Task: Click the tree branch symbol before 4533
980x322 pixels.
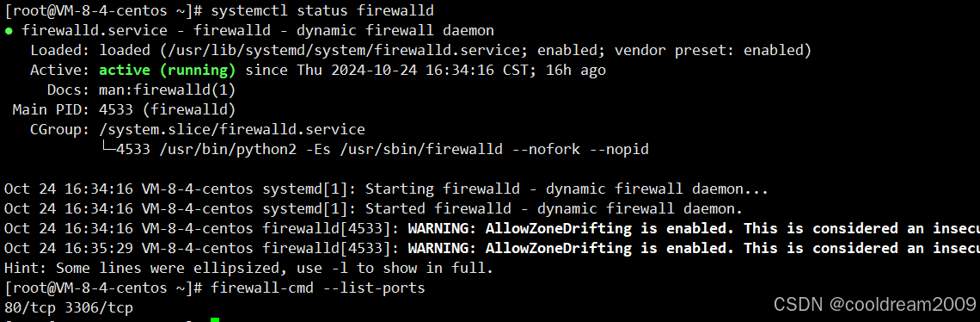Action: pyautogui.click(x=107, y=150)
